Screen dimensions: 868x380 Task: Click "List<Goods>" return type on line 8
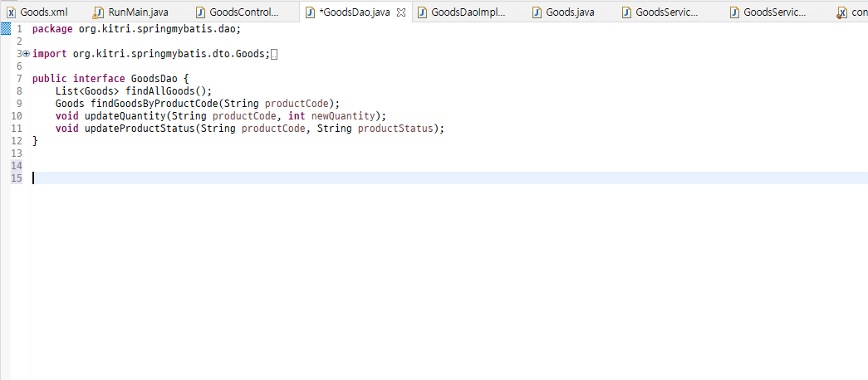[87, 90]
